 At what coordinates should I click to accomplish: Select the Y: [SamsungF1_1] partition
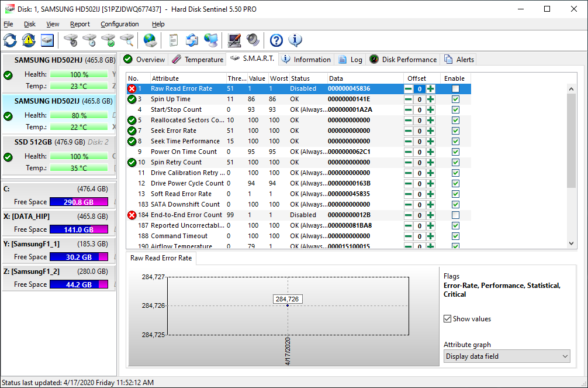pos(60,250)
